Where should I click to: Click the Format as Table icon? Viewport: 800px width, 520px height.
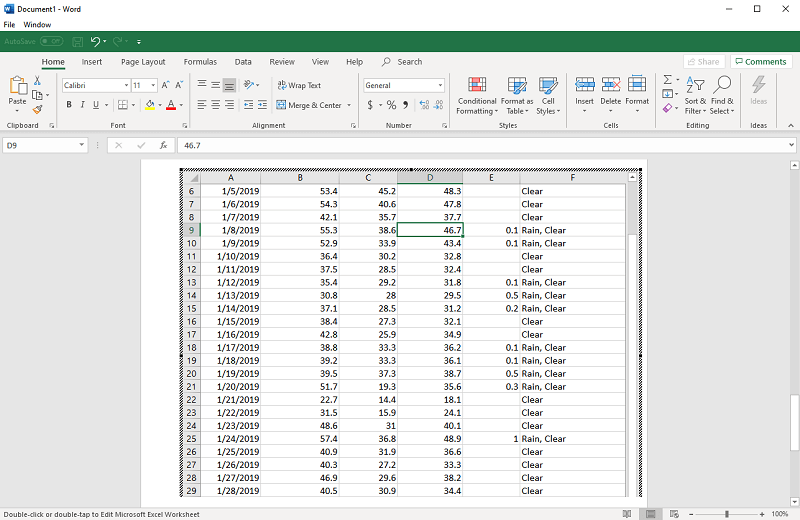click(517, 84)
